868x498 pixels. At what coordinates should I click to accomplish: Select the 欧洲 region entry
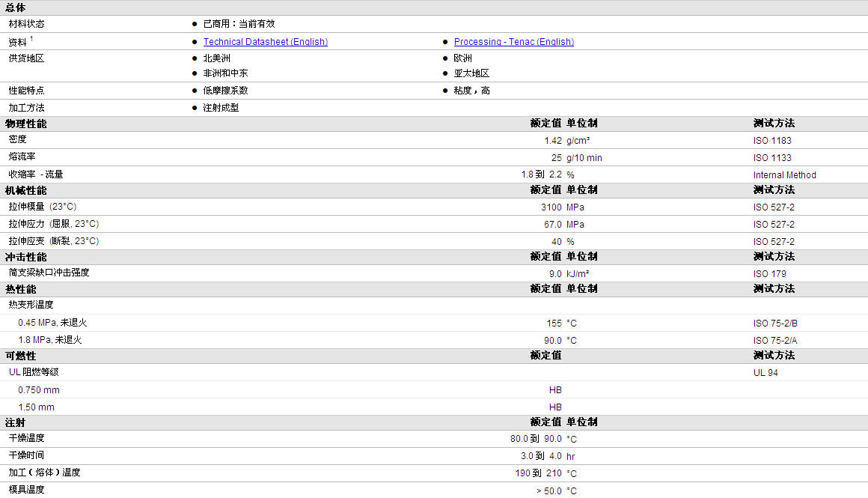click(462, 58)
